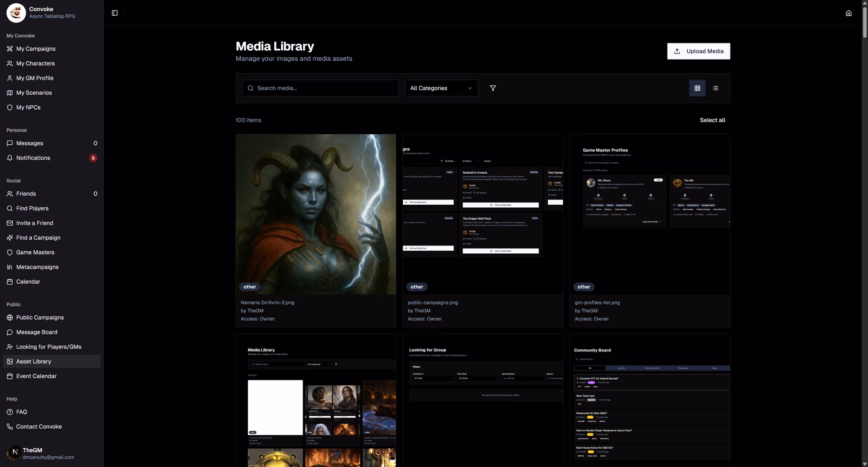The height and width of the screenshot is (467, 868).
Task: Click the filter funnel icon
Action: [x=493, y=88]
